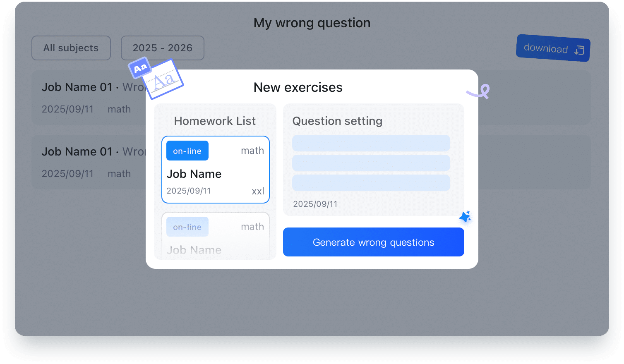Toggle the dimmed on-line badge below
Viewport: 624px width, 364px height.
pyautogui.click(x=187, y=227)
